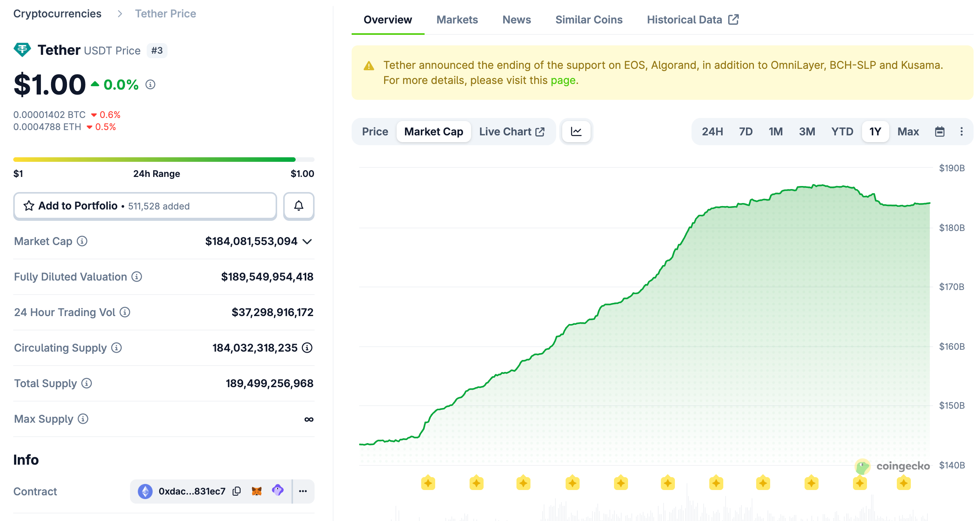
Task: Show more contracts via ellipsis button
Action: click(x=303, y=491)
